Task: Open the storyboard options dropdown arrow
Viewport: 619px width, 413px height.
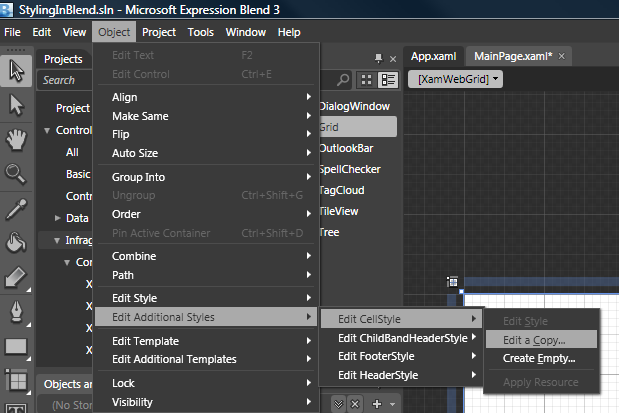Action: tap(392, 404)
